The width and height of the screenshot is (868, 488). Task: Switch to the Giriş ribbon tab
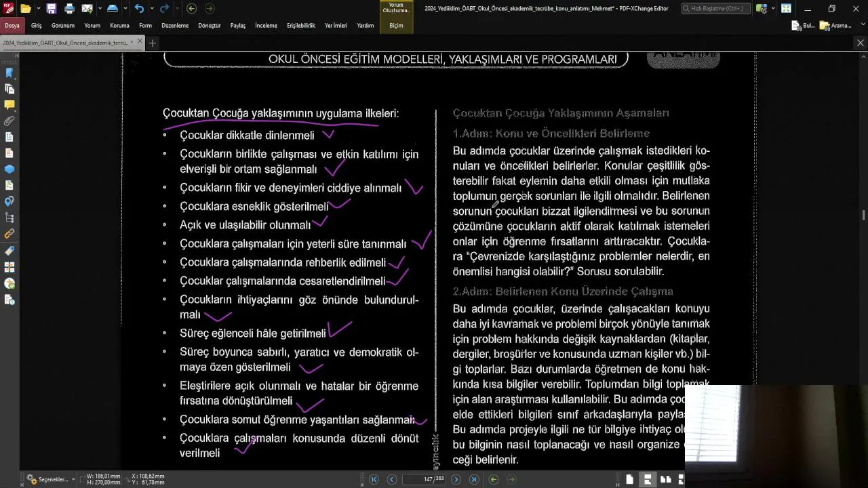pos(37,26)
